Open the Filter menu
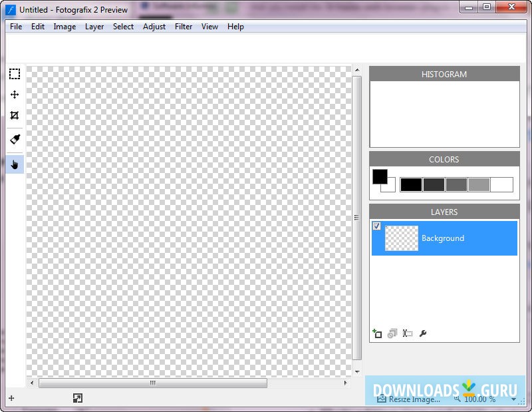Screen dimensions: 532x412 (184, 27)
